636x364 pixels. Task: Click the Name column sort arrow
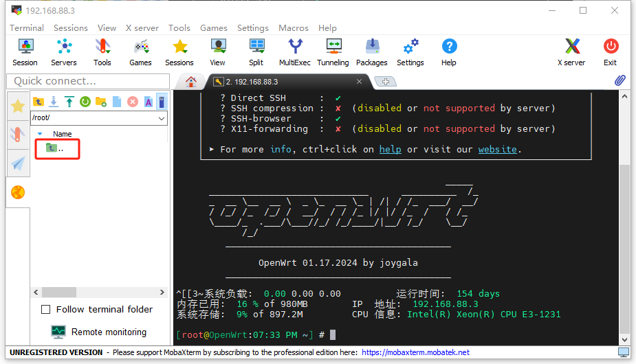(x=40, y=134)
